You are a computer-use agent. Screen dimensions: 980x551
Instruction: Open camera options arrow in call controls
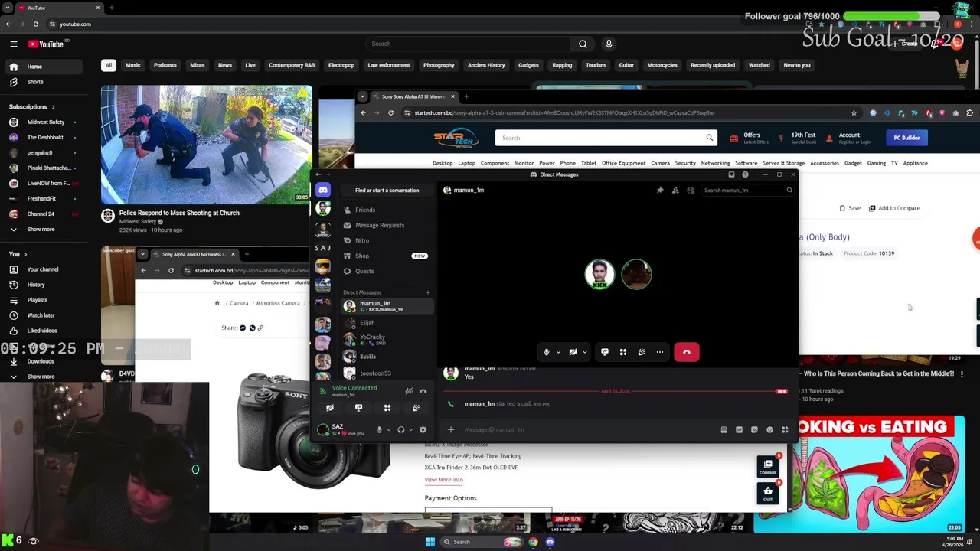(584, 353)
